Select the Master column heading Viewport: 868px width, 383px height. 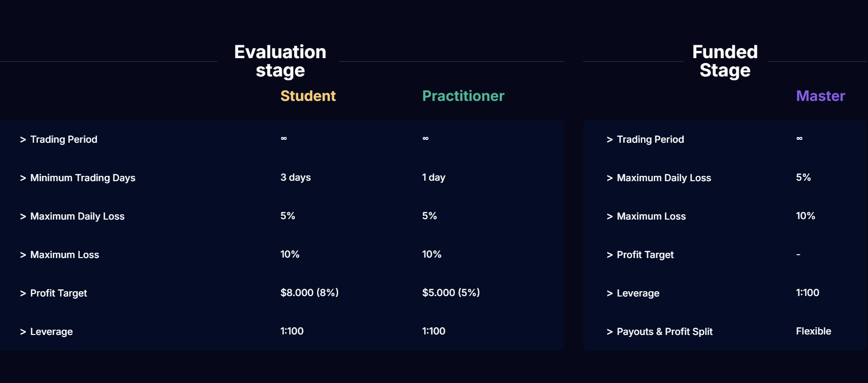(820, 96)
